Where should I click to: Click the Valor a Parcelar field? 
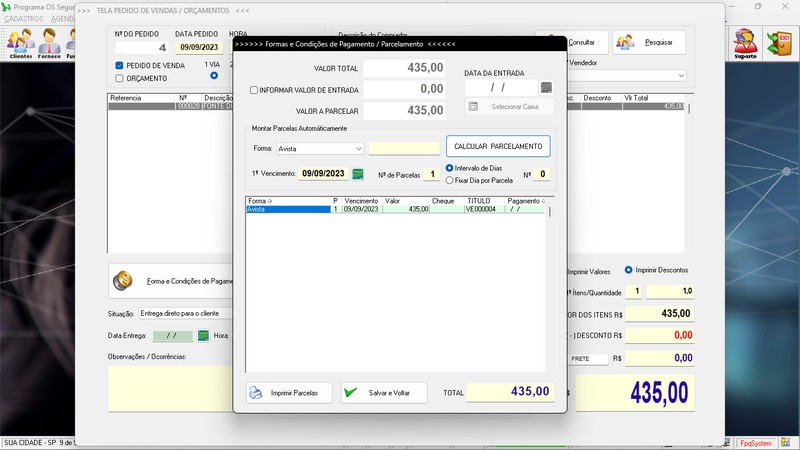(x=404, y=110)
